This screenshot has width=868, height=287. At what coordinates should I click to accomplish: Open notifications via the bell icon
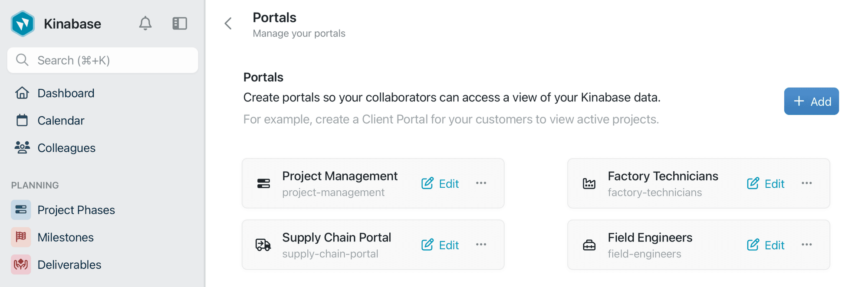(x=145, y=23)
